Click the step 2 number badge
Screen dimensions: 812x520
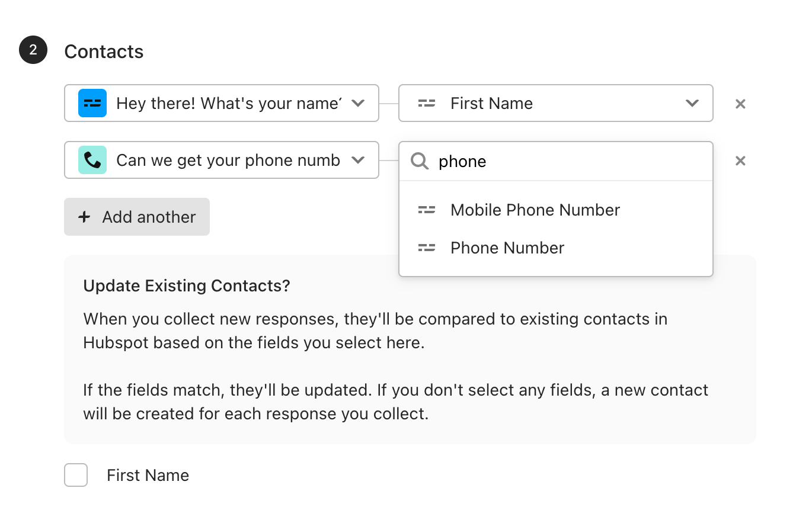click(33, 50)
